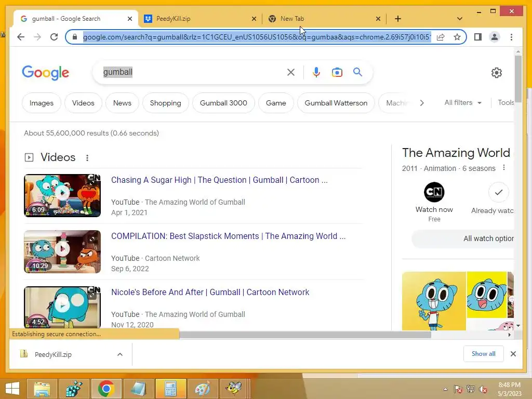Open the Windows Start button
Viewport: 532px width, 399px height.
[12, 389]
